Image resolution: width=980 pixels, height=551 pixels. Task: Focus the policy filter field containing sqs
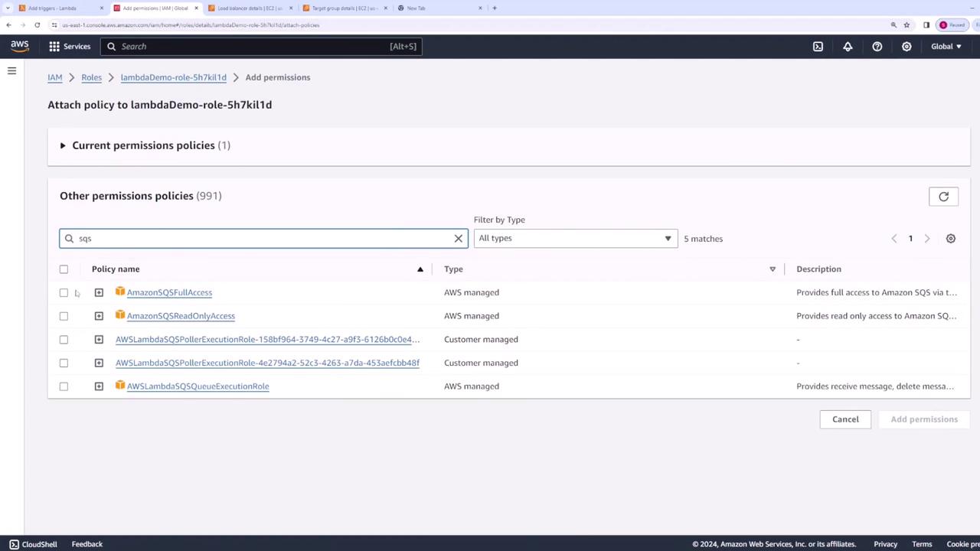pos(263,239)
